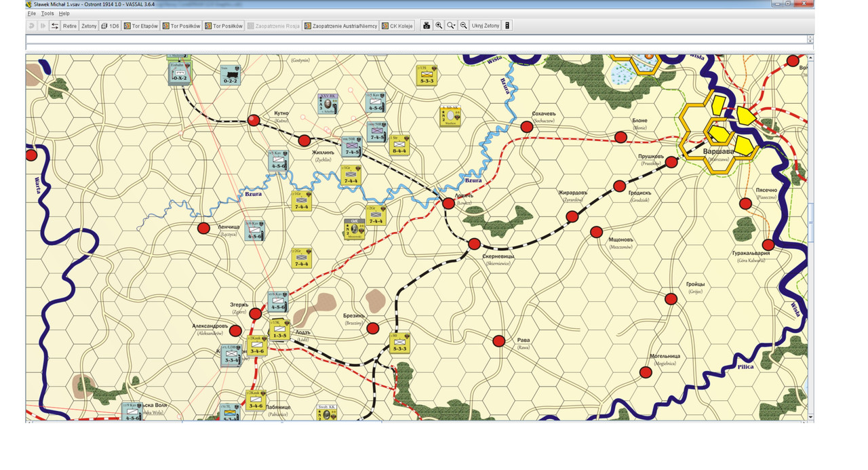Select the XXV RK leader counter

tap(328, 104)
